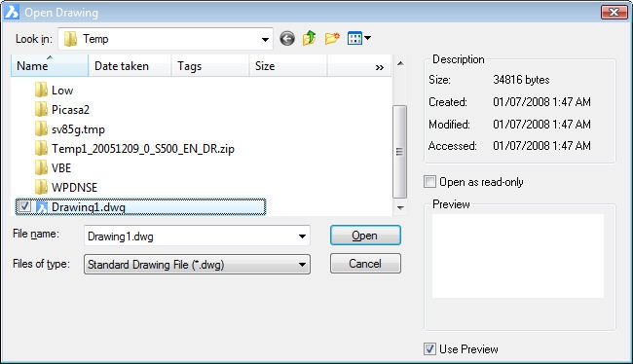Expand the Look in folder dropdown
This screenshot has height=364, width=633.
265,39
